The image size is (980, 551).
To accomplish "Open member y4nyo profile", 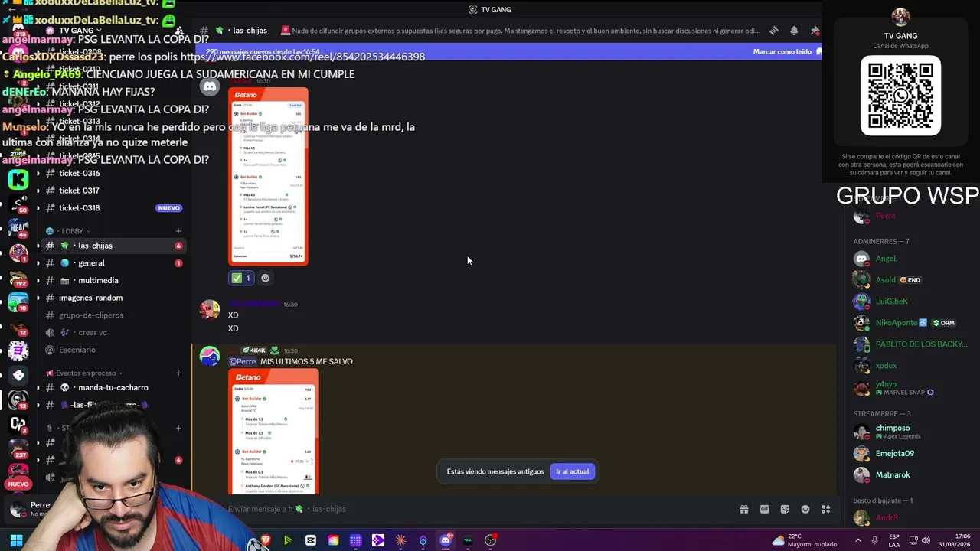I will tap(911, 388).
